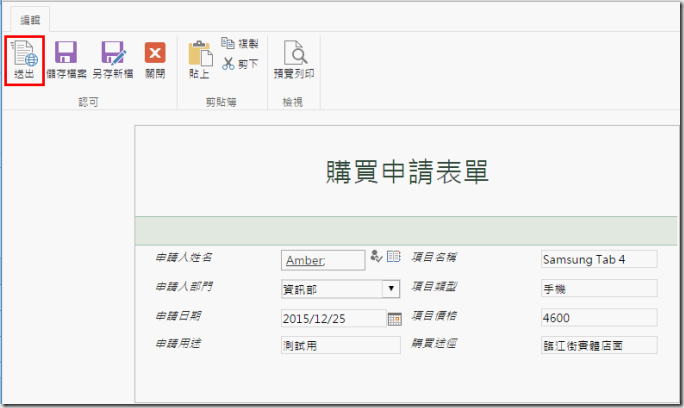Open the address book browse icon

click(x=393, y=257)
